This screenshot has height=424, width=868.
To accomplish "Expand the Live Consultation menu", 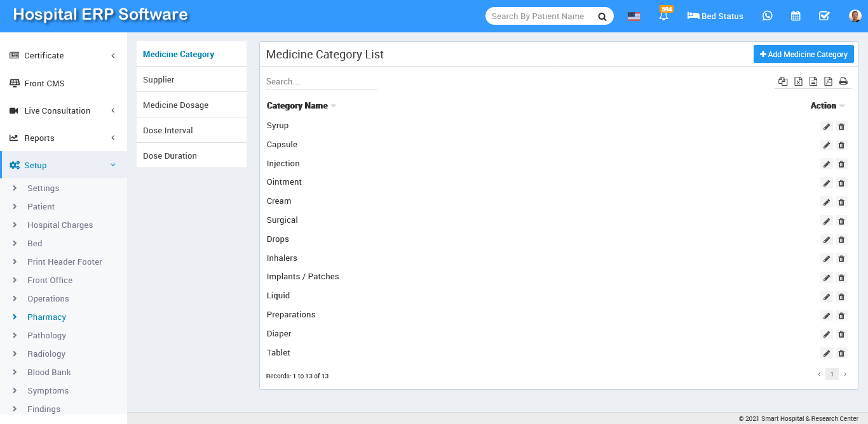I will (x=64, y=110).
